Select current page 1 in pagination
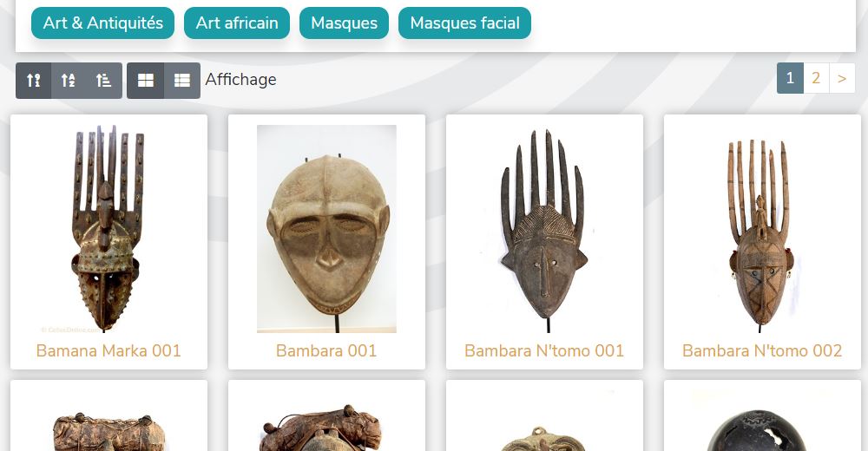This screenshot has height=451, width=868. 790,78
